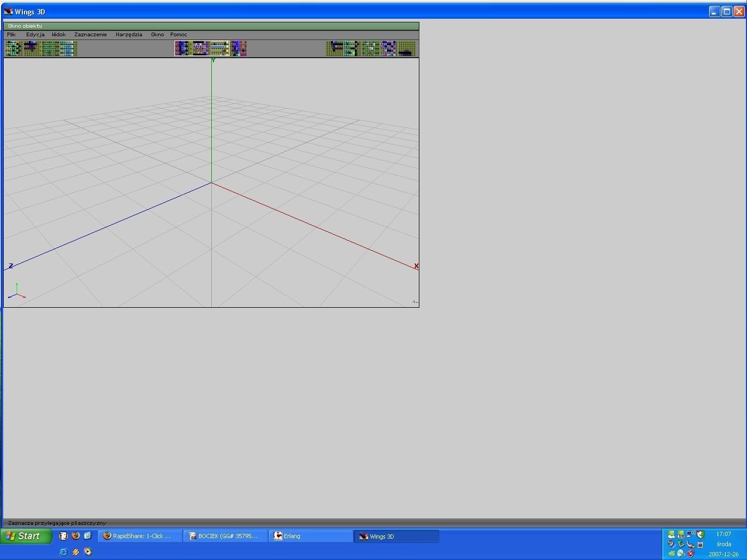This screenshot has height=560, width=747.
Task: Click the Undo toolbar icon
Action: point(51,49)
